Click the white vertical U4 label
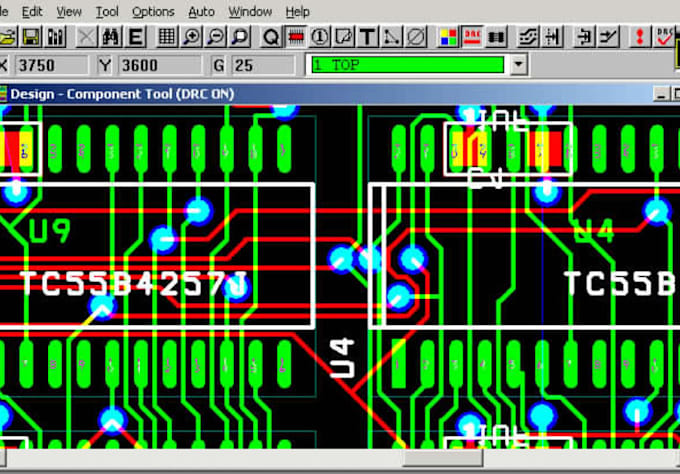 (x=342, y=358)
